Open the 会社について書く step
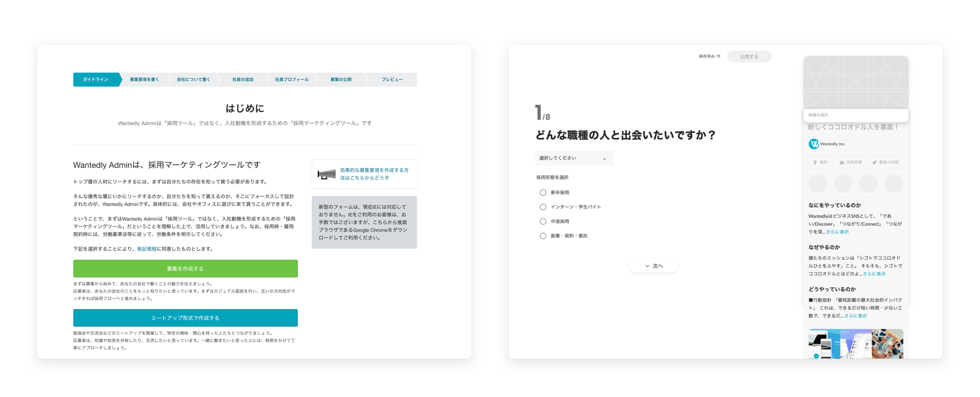 194,80
